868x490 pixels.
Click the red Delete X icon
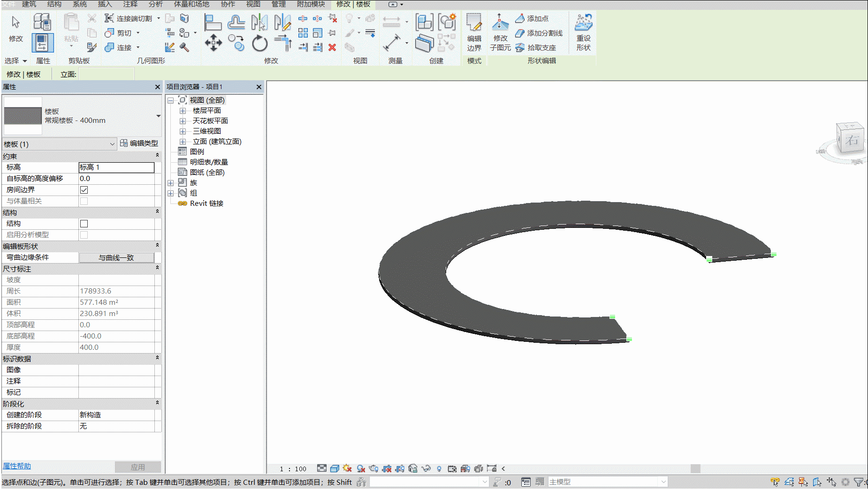point(332,47)
